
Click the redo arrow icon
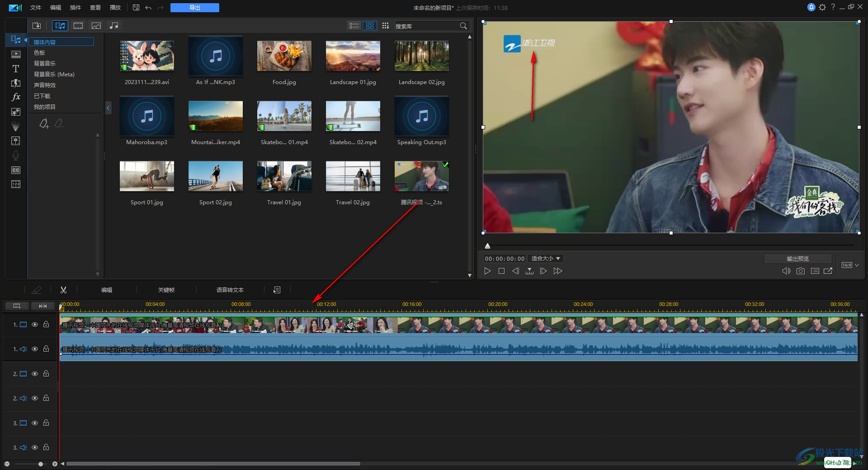pyautogui.click(x=160, y=8)
